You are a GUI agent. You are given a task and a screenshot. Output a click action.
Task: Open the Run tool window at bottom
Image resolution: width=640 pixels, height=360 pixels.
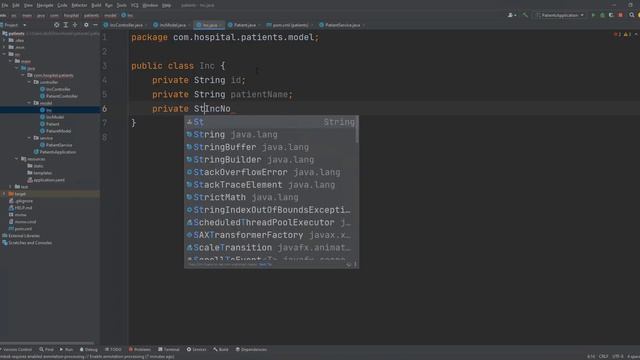67,349
